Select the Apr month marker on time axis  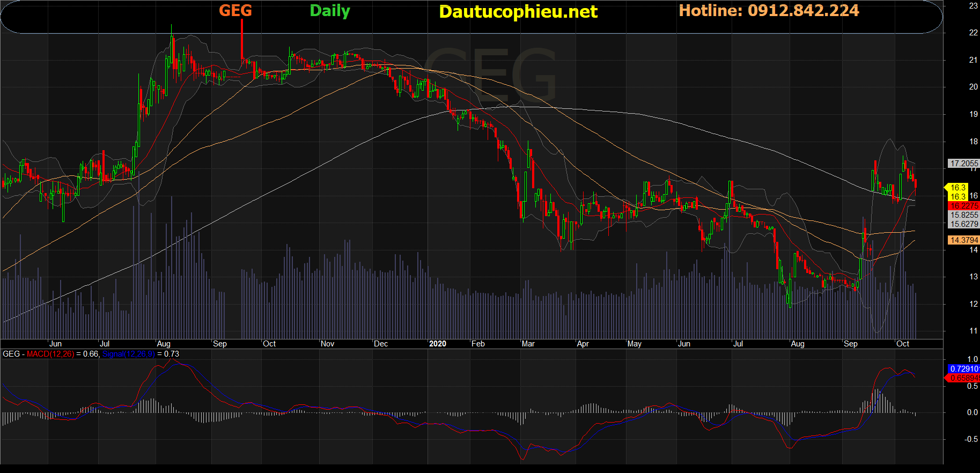(583, 344)
